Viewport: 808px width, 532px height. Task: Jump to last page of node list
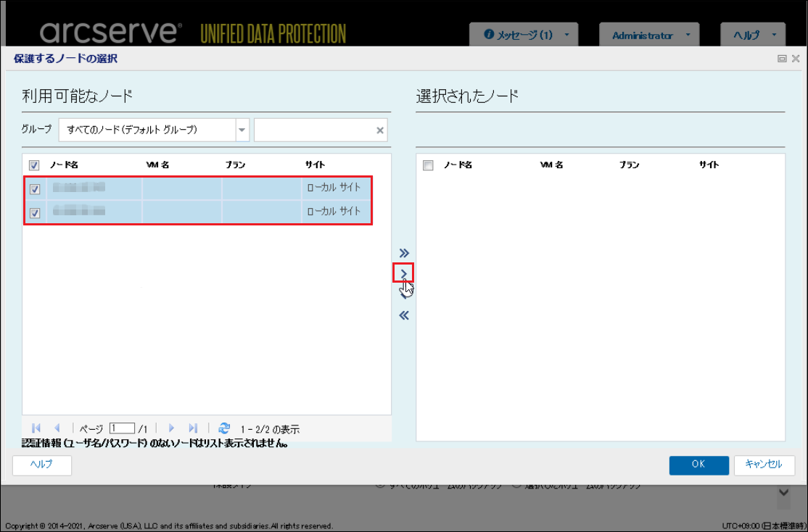[x=193, y=428]
